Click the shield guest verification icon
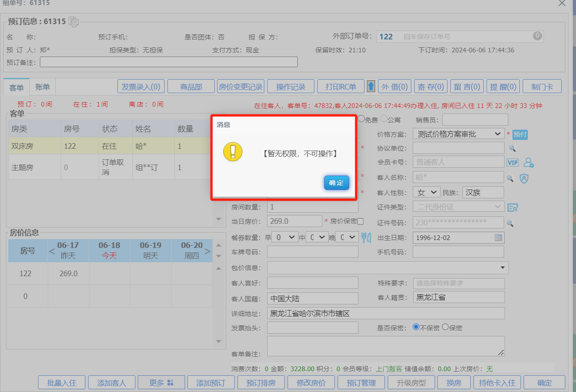The height and width of the screenshot is (392, 576). click(x=524, y=178)
